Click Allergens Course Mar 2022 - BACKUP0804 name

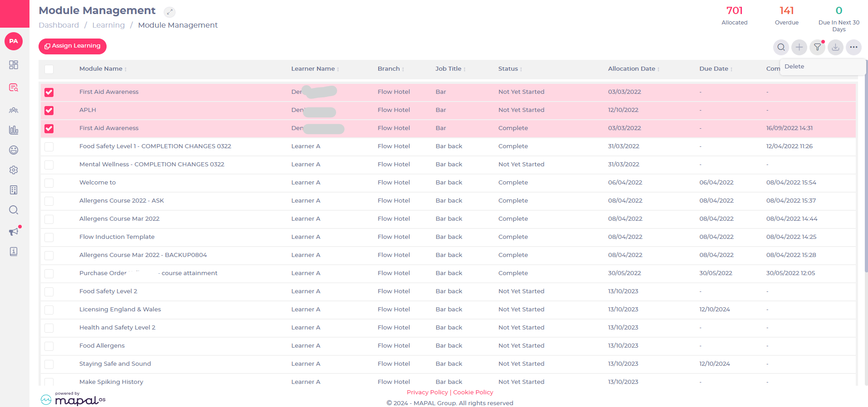pyautogui.click(x=143, y=255)
